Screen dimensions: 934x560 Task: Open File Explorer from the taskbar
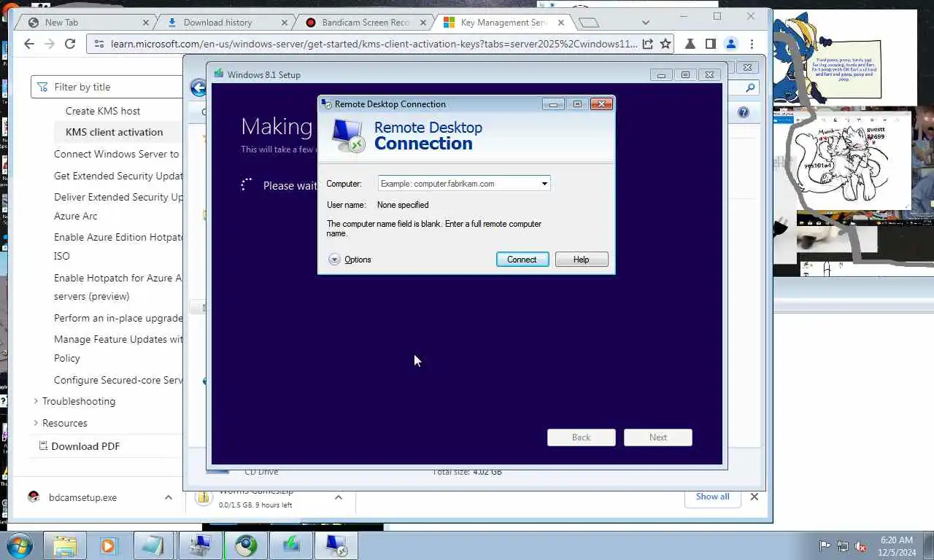click(x=65, y=545)
